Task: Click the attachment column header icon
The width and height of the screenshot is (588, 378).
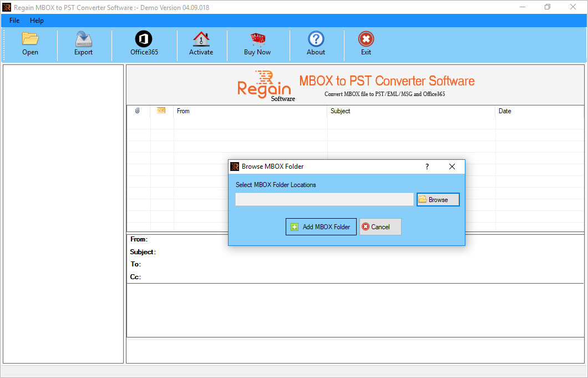Action: (x=138, y=110)
